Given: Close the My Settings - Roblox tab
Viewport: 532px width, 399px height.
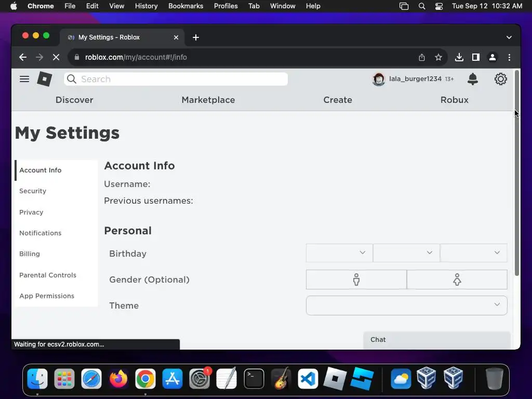Looking at the screenshot, I should coord(176,37).
